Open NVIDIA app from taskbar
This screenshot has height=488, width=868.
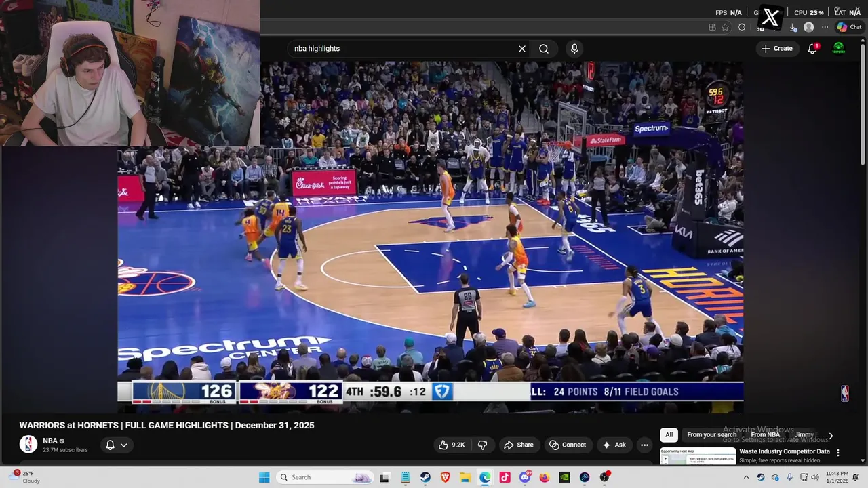pyautogui.click(x=564, y=477)
